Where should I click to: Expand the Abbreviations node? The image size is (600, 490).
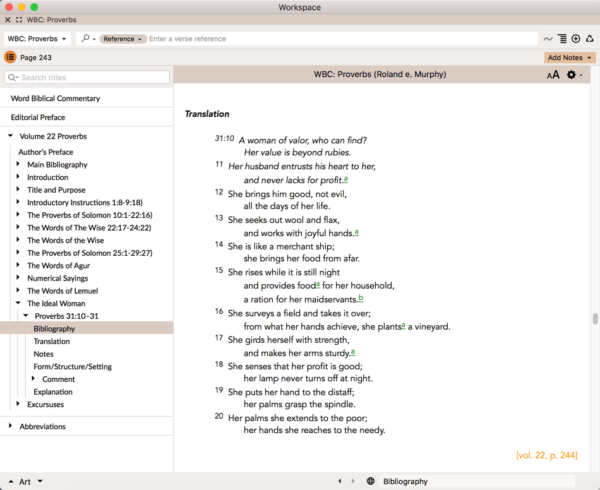(x=10, y=426)
